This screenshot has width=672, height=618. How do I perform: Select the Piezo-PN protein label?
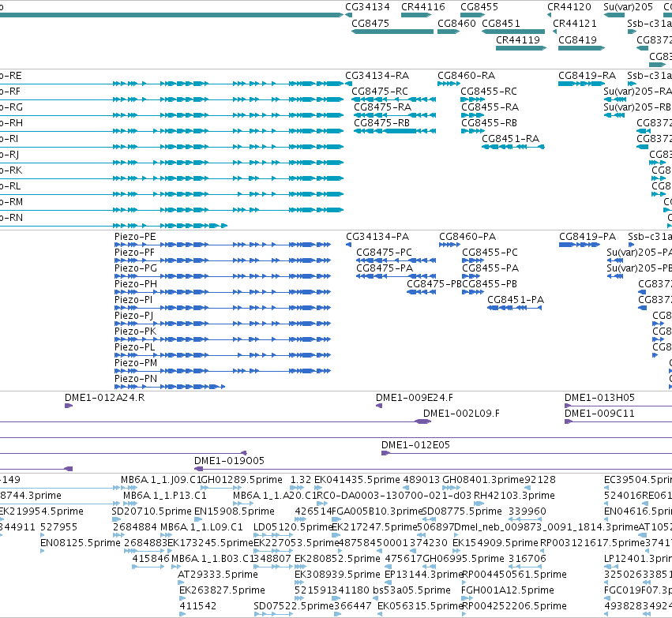tap(136, 379)
